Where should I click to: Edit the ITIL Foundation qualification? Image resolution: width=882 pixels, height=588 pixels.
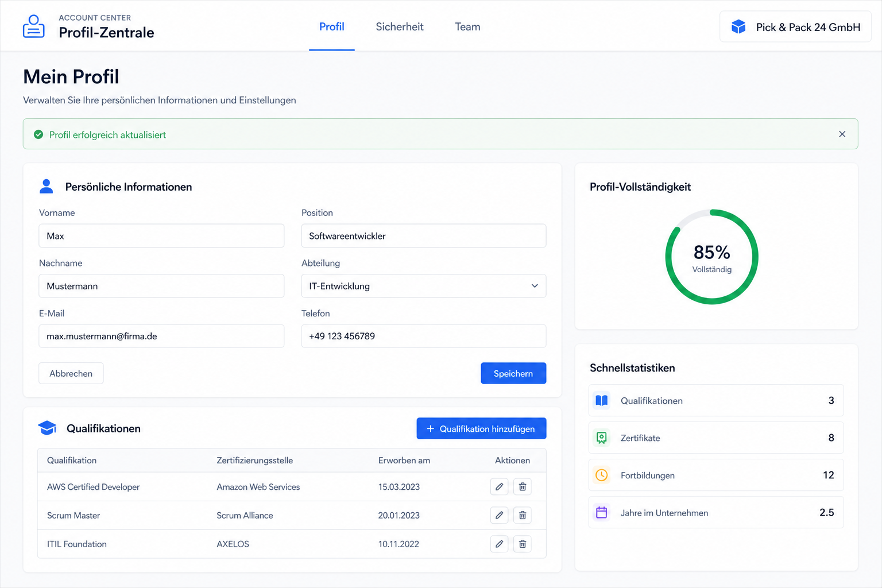[499, 544]
